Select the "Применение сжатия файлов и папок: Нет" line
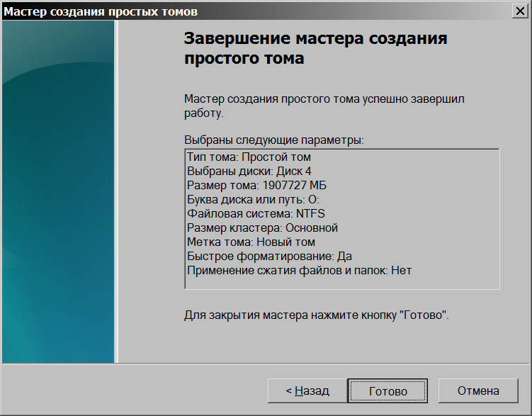532x416 pixels. coord(299,270)
